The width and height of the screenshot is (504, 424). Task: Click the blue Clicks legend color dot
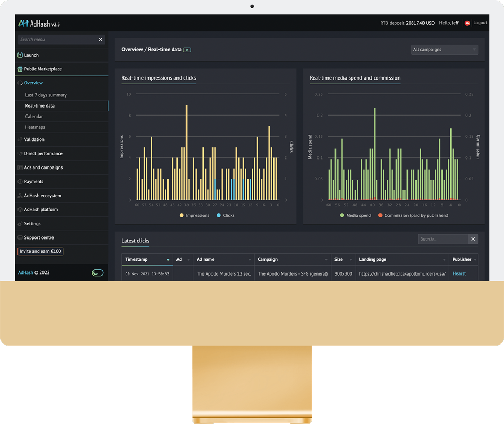pyautogui.click(x=219, y=215)
